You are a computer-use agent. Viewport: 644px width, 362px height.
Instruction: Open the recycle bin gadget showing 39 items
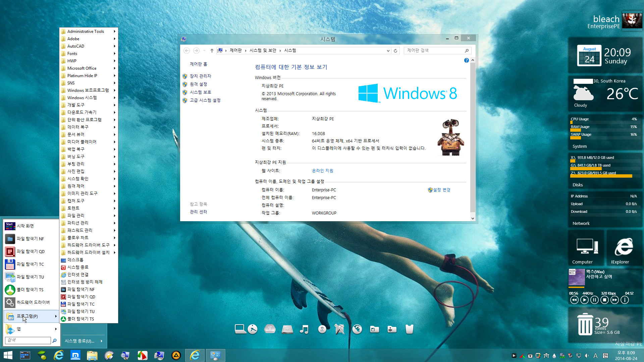point(585,324)
